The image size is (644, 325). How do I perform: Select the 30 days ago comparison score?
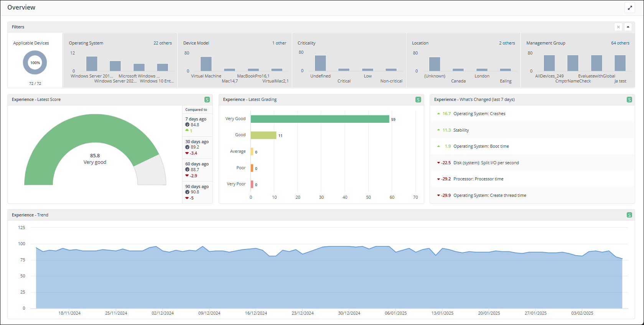197,147
